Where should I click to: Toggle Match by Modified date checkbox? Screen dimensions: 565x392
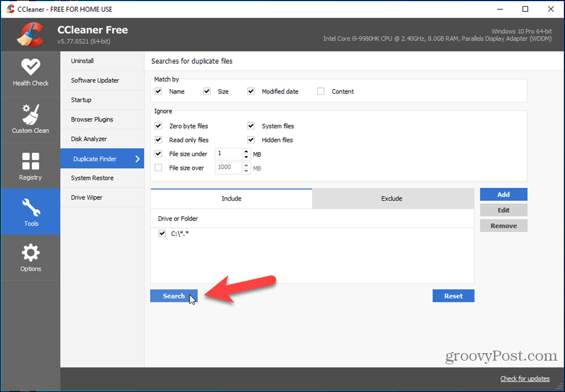[x=250, y=92]
